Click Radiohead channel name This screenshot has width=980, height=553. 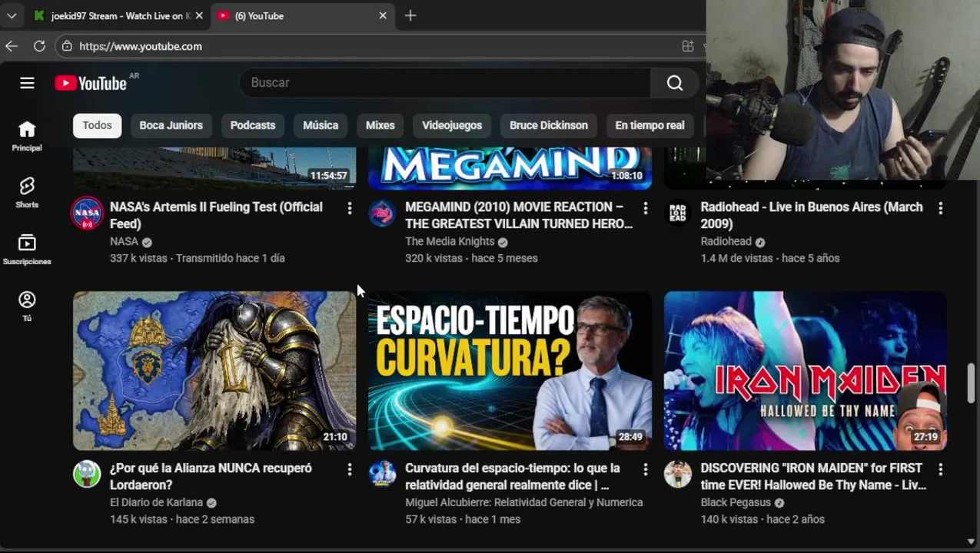[x=726, y=241]
